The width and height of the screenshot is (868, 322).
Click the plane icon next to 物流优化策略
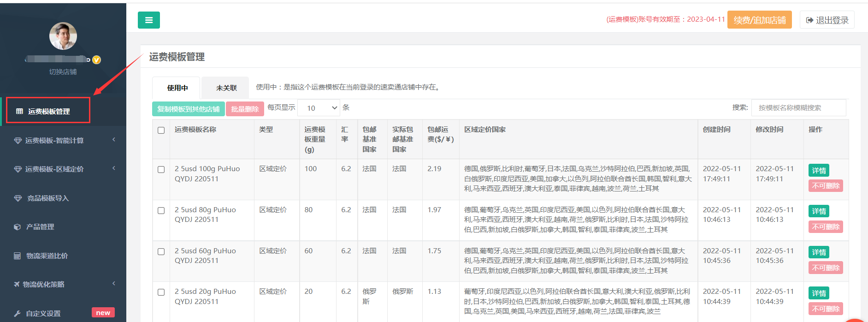point(17,284)
